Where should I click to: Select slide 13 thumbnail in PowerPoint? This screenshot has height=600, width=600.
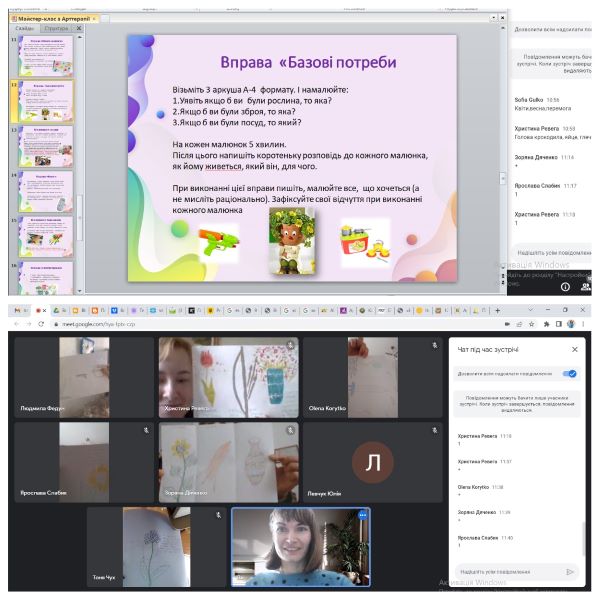pyautogui.click(x=46, y=147)
